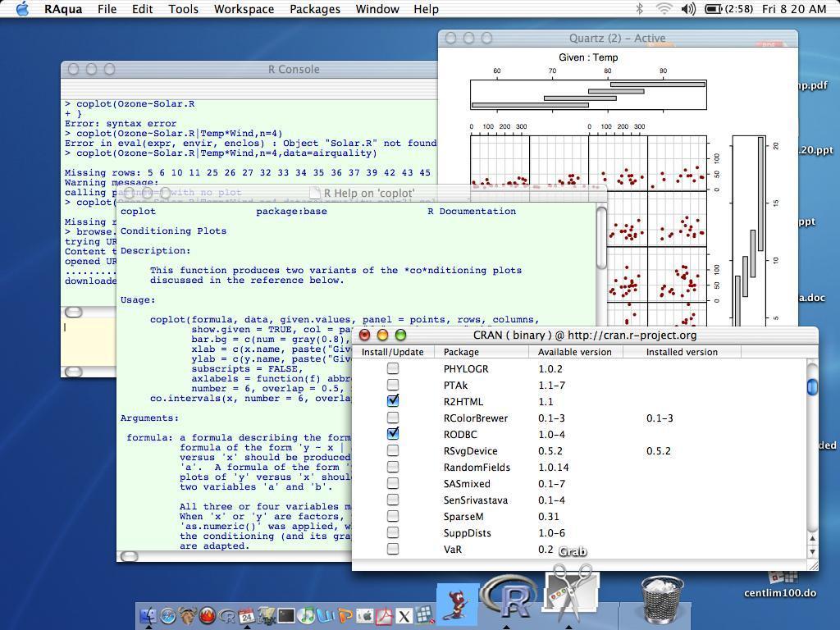Open the Packages menu
Image resolution: width=840 pixels, height=630 pixels.
(x=315, y=9)
